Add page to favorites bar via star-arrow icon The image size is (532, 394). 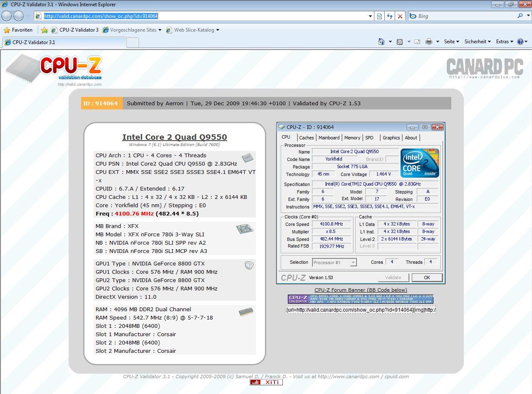(45, 30)
